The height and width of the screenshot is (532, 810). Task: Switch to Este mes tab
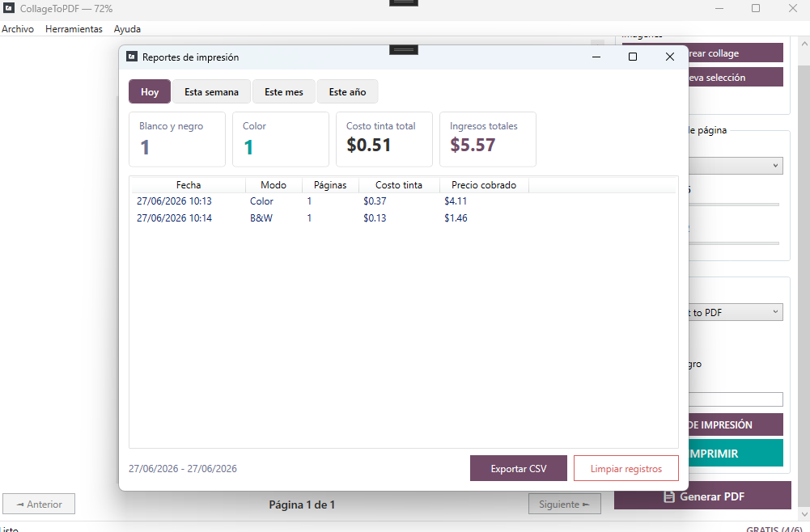(x=283, y=92)
